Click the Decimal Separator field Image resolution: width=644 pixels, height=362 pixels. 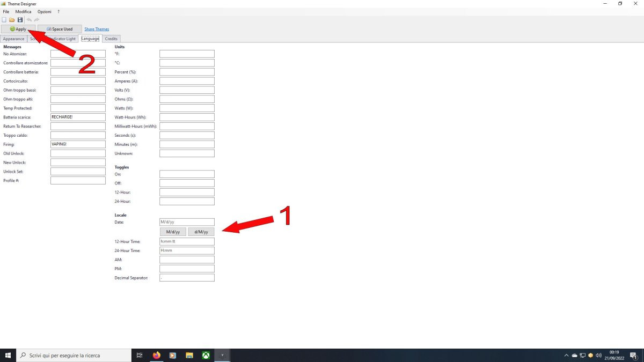click(187, 278)
